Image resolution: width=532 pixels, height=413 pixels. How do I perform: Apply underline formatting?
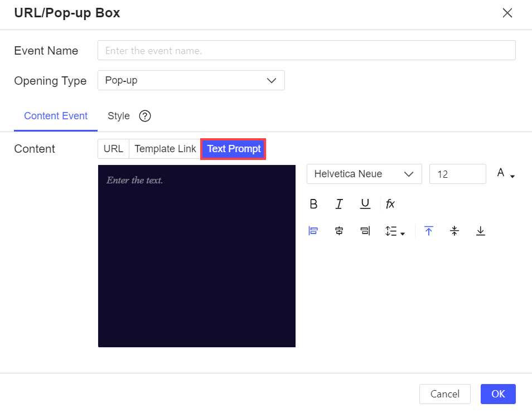[365, 203]
